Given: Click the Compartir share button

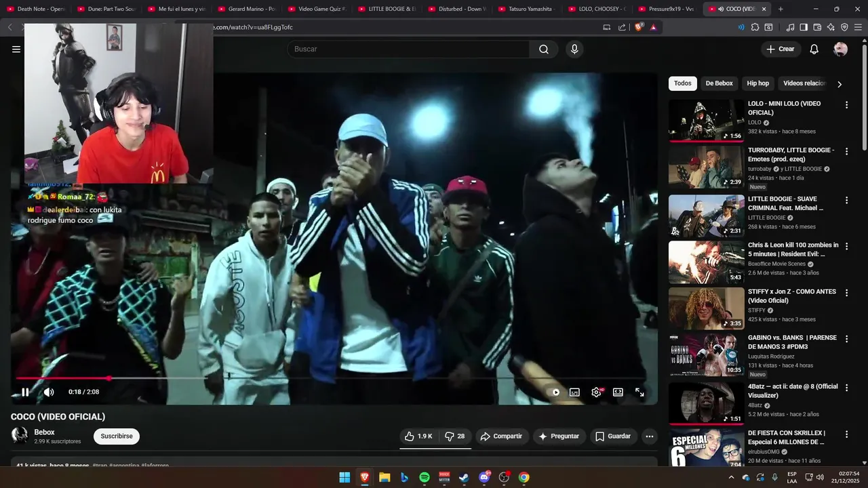Looking at the screenshot, I should pos(501,436).
